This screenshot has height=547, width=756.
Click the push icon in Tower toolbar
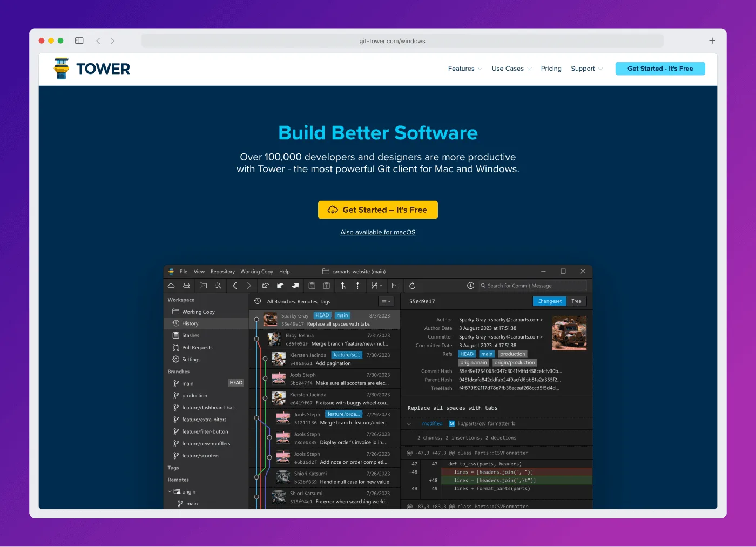click(295, 286)
